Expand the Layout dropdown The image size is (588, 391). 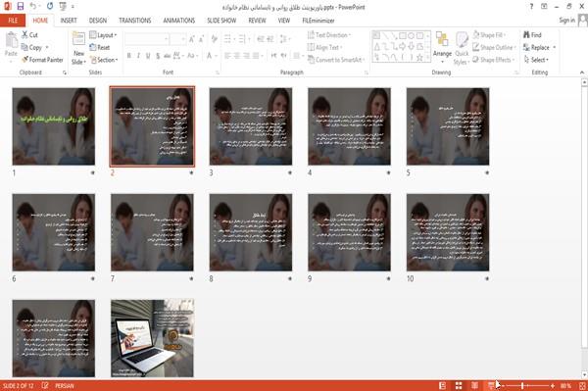[103, 35]
